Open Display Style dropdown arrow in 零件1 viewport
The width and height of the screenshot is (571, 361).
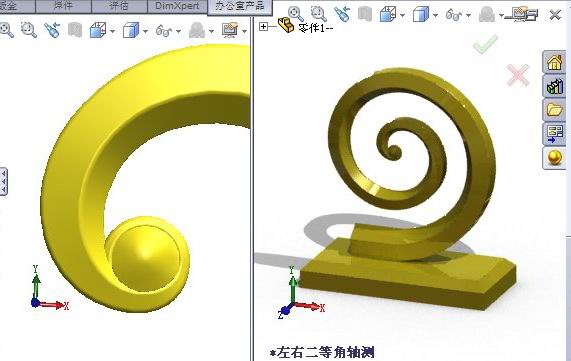435,15
